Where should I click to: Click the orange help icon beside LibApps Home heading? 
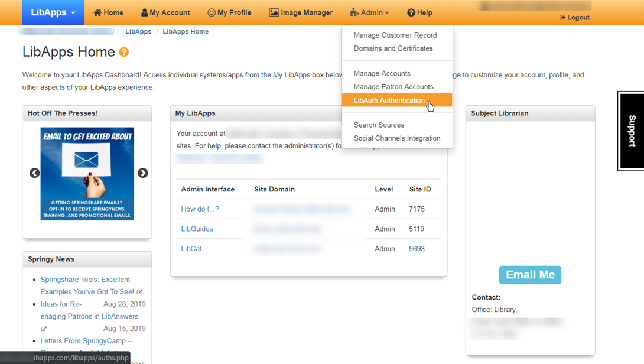(123, 52)
